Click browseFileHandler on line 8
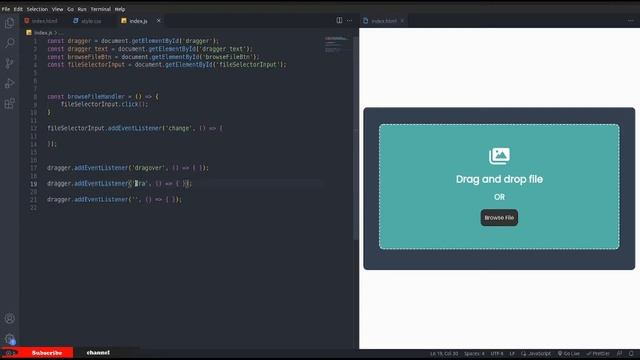640x360 pixels. 96,96
